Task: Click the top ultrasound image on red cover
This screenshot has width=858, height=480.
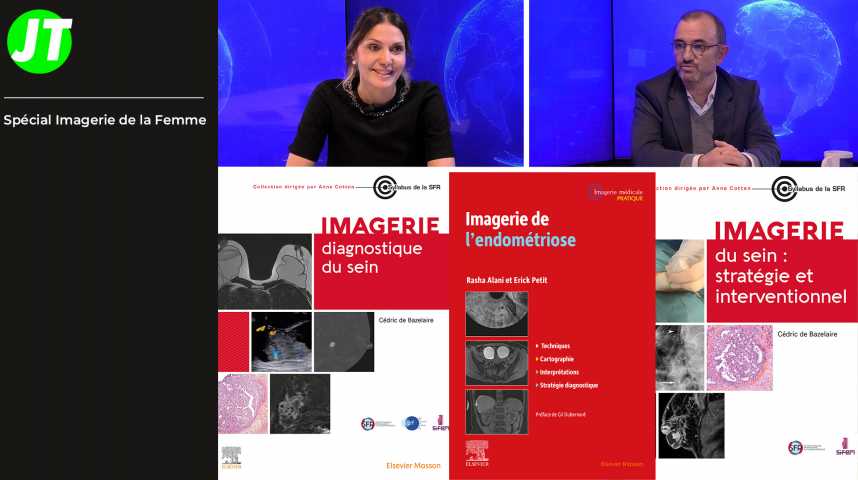Action: [497, 314]
